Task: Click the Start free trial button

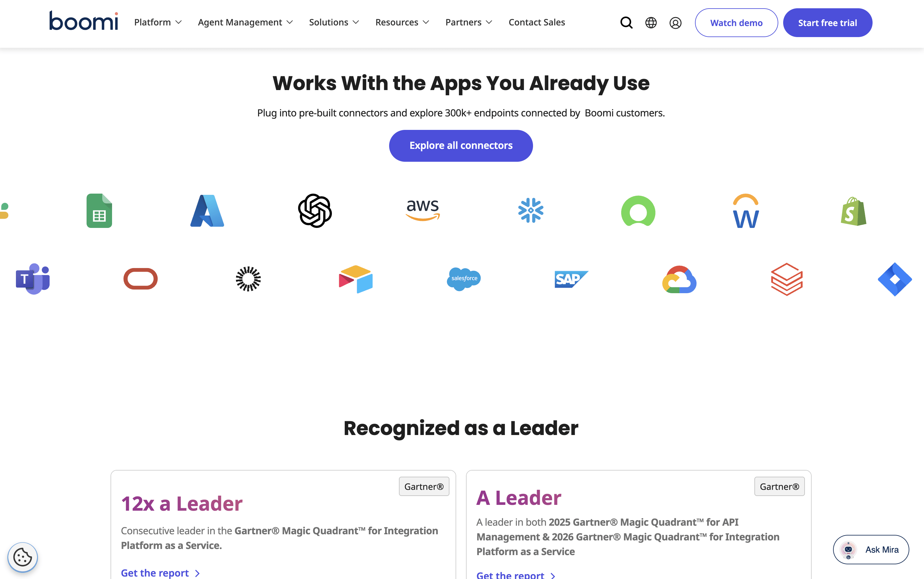Action: (x=827, y=23)
